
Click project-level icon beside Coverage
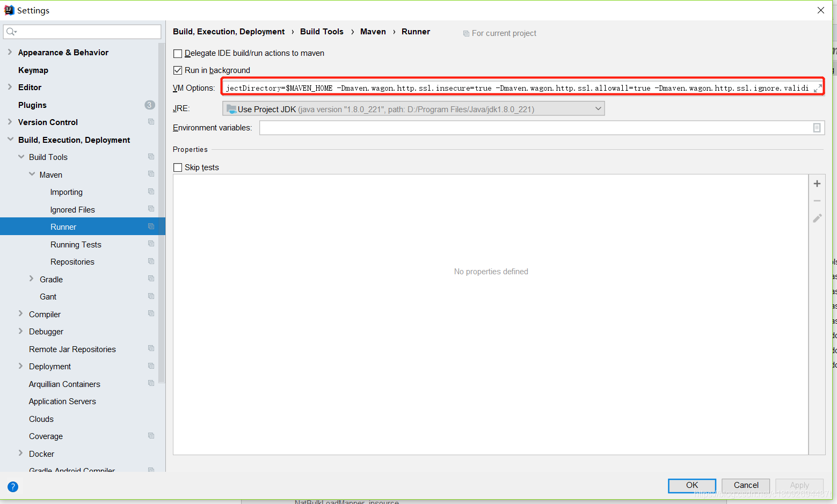(151, 436)
